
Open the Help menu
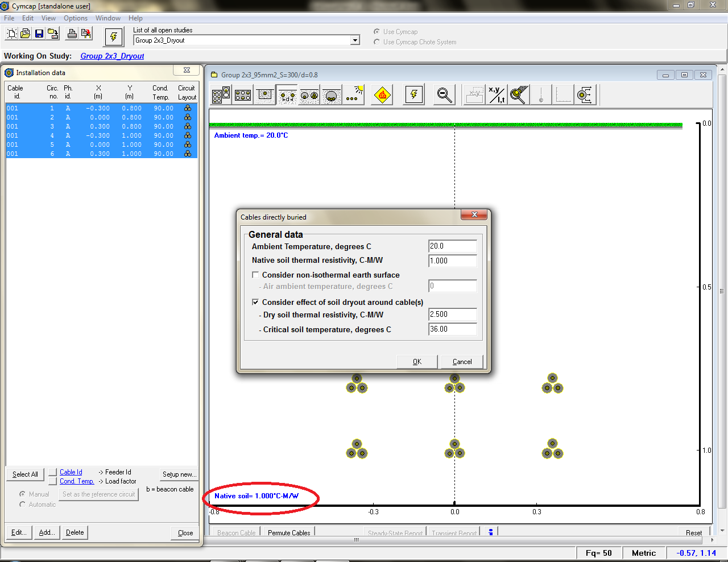(135, 18)
